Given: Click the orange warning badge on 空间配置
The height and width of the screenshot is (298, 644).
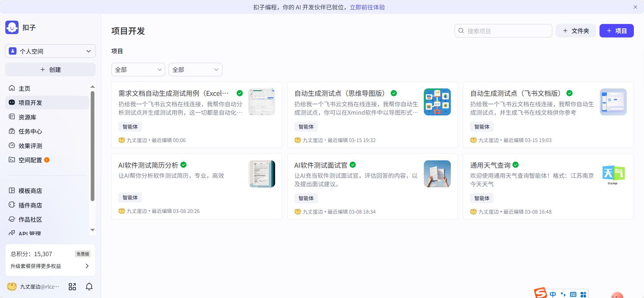Looking at the screenshot, I should (47, 160).
